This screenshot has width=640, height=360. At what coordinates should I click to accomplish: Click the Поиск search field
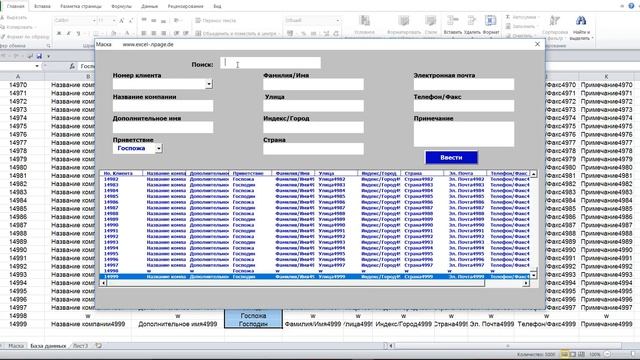(x=270, y=62)
